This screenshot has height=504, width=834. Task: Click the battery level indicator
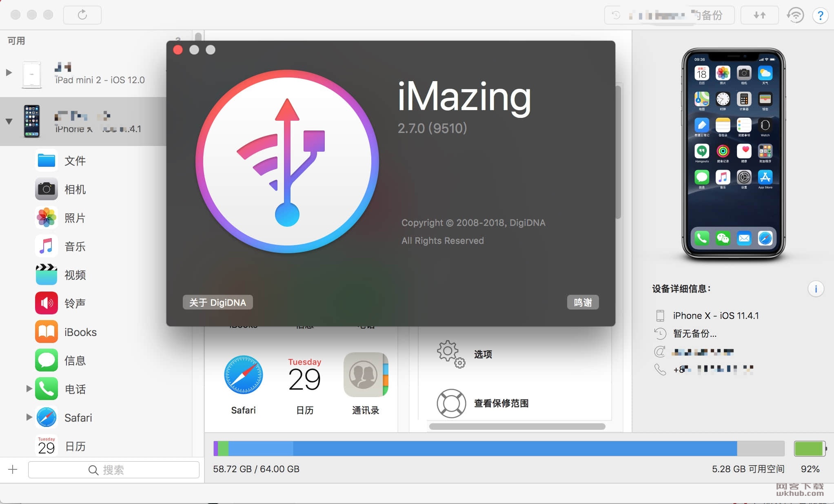click(x=810, y=449)
